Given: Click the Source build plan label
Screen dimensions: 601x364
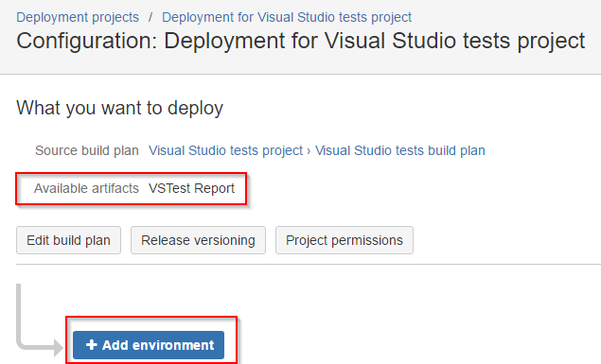Looking at the screenshot, I should (x=87, y=150).
